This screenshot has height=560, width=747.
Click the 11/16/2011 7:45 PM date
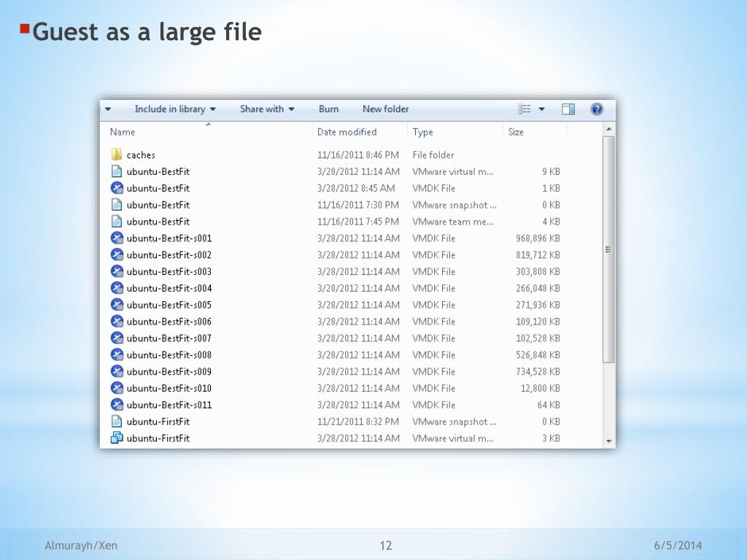[358, 222]
